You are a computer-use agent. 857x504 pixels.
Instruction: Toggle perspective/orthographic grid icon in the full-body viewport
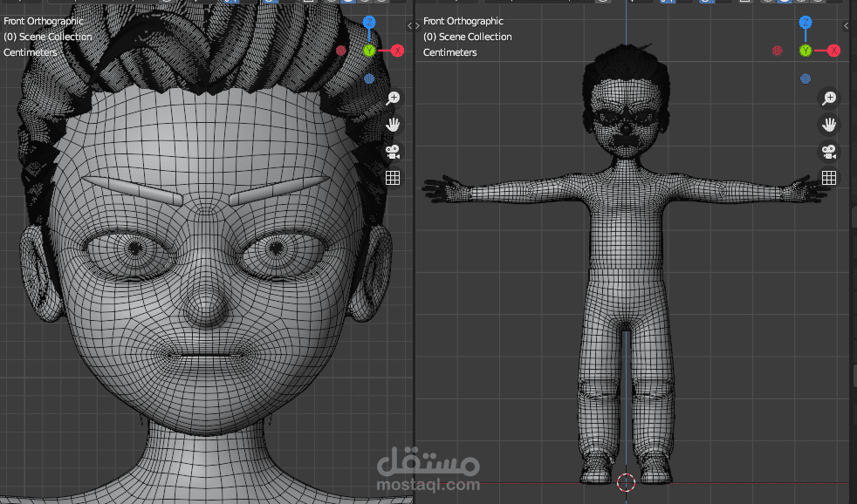tap(829, 178)
